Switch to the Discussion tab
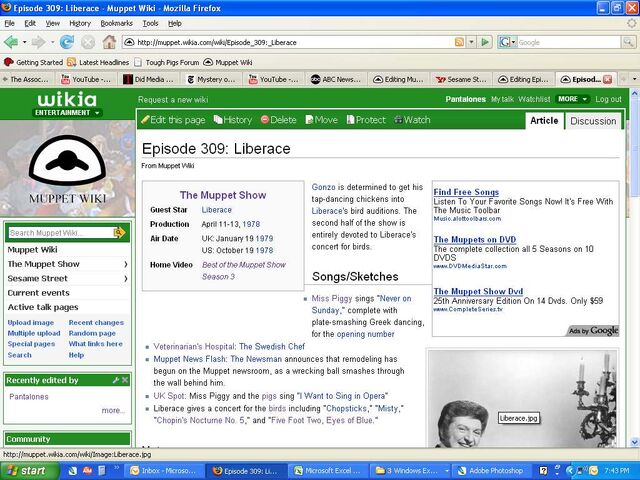This screenshot has height=480, width=640. tap(593, 121)
